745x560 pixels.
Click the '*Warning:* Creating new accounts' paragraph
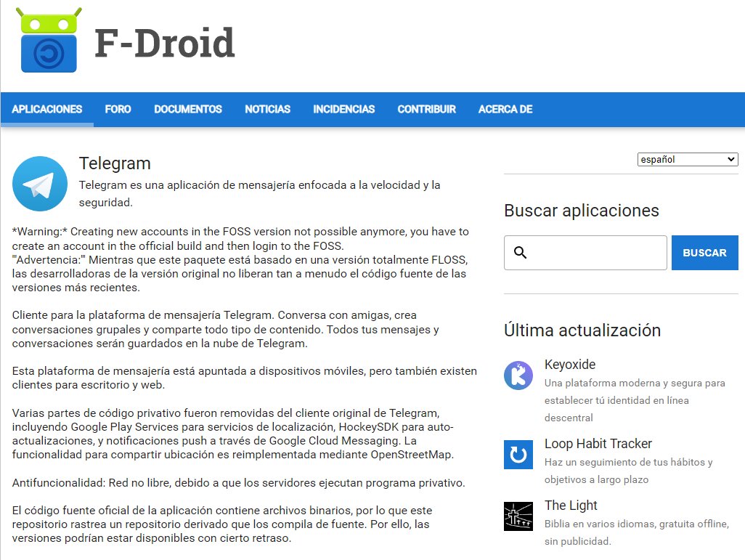coord(240,239)
